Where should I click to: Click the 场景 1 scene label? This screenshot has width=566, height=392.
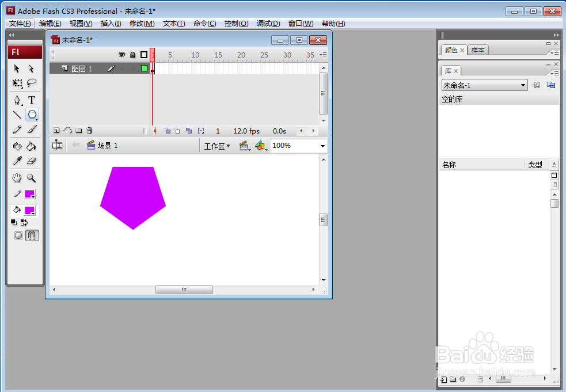[108, 146]
